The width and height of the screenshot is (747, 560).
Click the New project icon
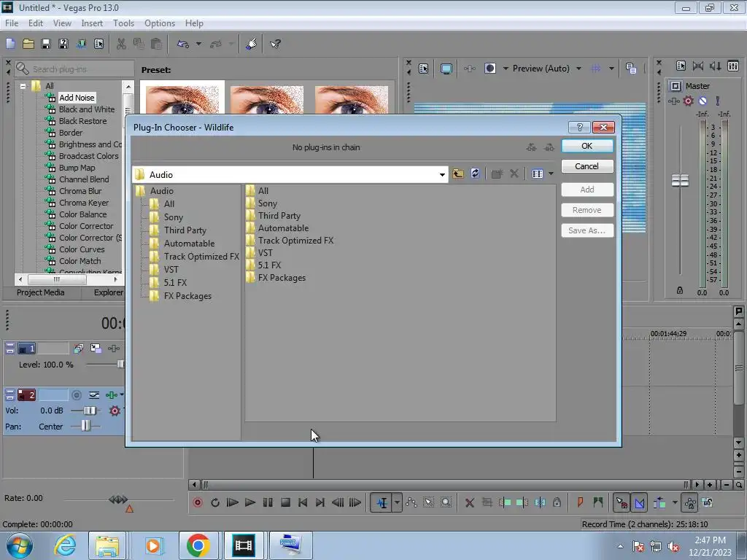point(10,44)
